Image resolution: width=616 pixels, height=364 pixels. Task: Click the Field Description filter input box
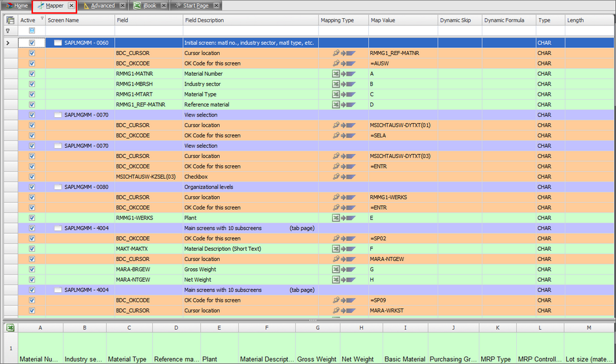tap(250, 30)
